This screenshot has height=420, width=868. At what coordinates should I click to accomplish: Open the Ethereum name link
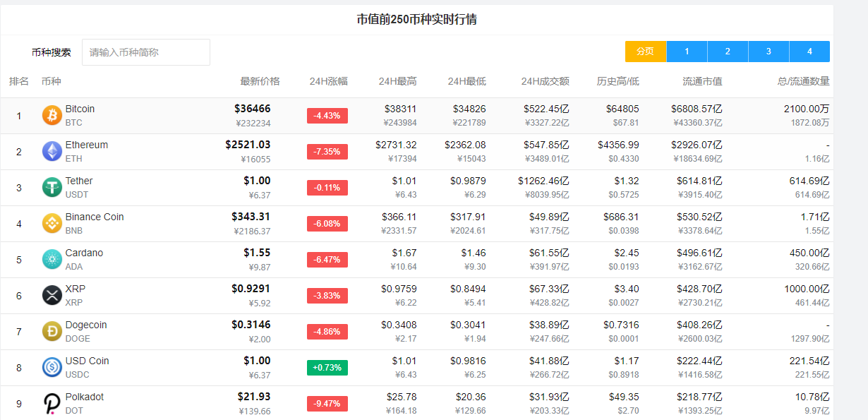click(87, 145)
